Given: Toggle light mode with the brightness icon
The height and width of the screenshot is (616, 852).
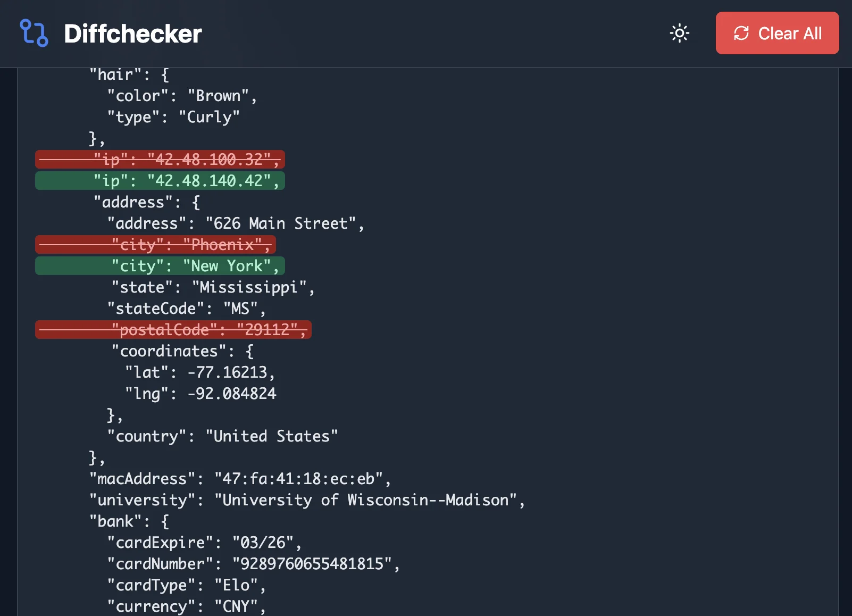Looking at the screenshot, I should pyautogui.click(x=680, y=34).
